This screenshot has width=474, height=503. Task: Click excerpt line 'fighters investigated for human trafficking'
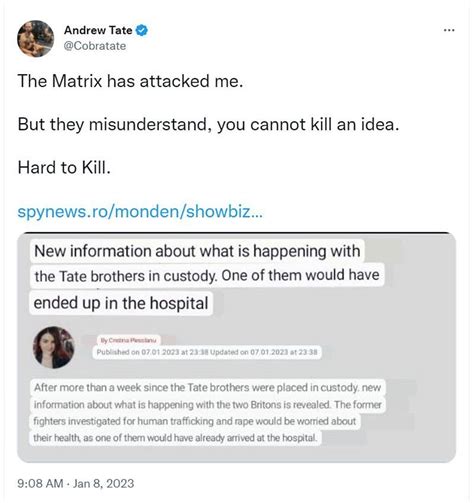(195, 421)
